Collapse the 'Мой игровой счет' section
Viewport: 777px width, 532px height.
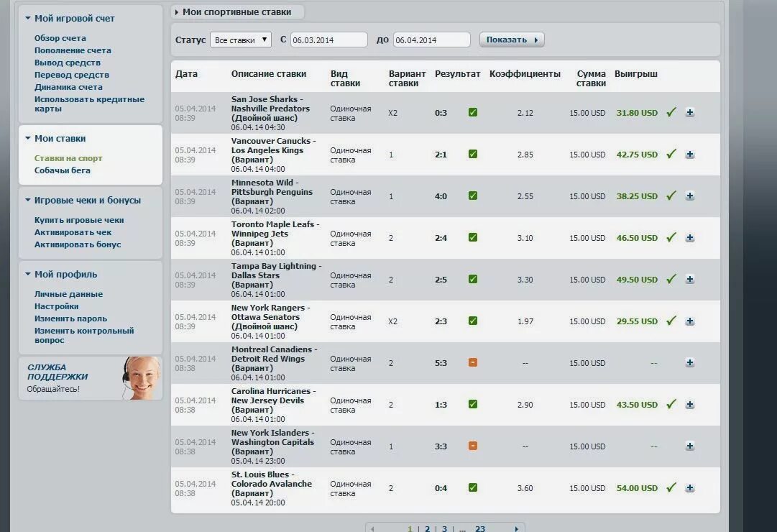pos(28,18)
